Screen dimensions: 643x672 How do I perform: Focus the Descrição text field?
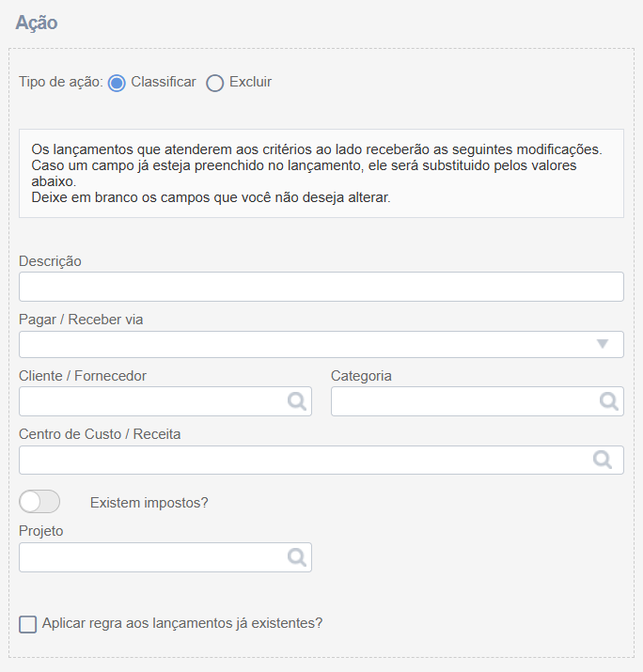[321, 287]
